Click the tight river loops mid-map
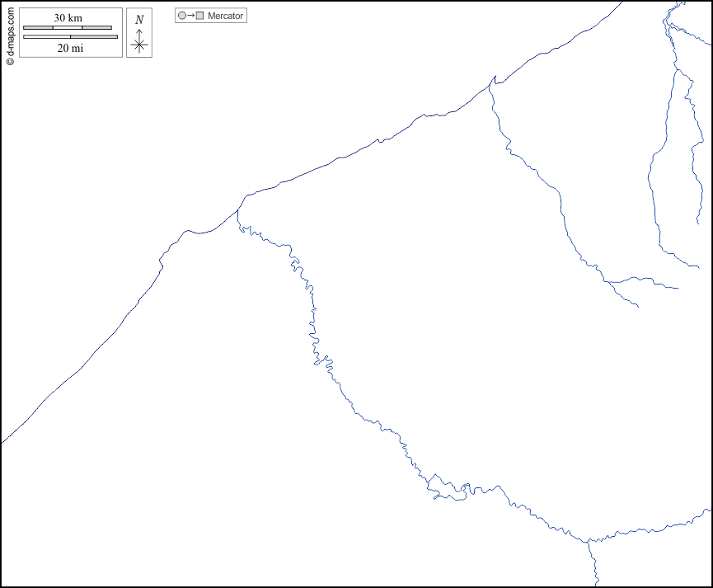The image size is (713, 588). point(321,360)
